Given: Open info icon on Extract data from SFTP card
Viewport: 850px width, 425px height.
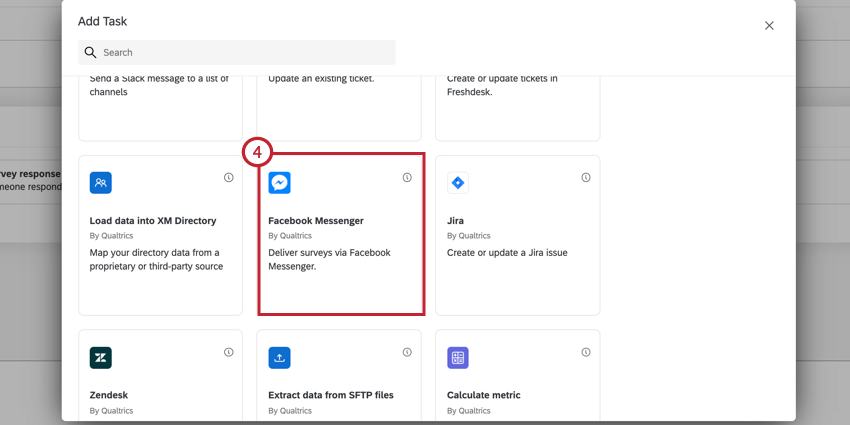Looking at the screenshot, I should 407,352.
